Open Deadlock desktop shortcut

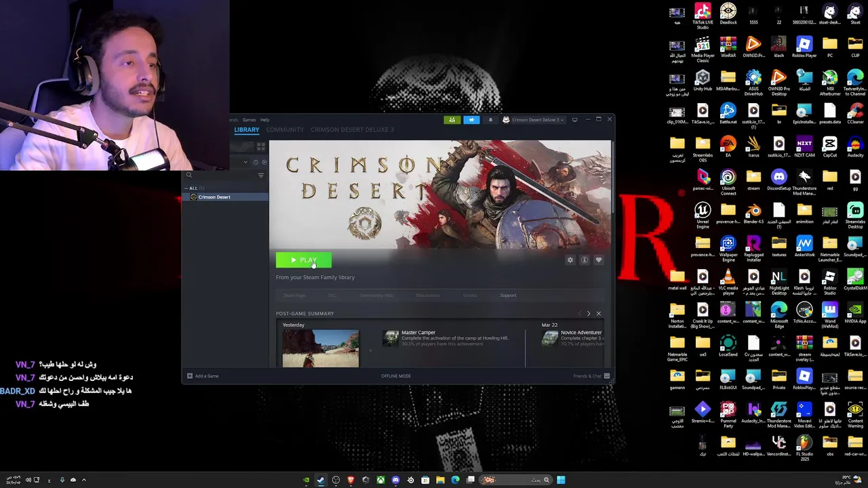click(x=728, y=14)
